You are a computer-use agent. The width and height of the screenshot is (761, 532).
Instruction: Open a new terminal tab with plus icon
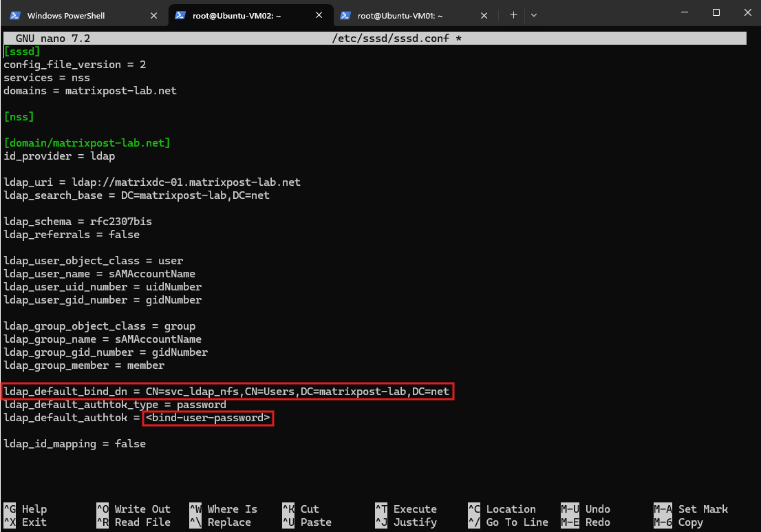point(513,15)
